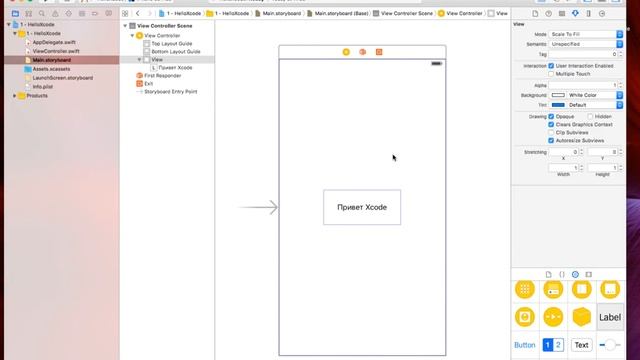Click the Background color swatch
This screenshot has height=360, width=640.
[558, 95]
